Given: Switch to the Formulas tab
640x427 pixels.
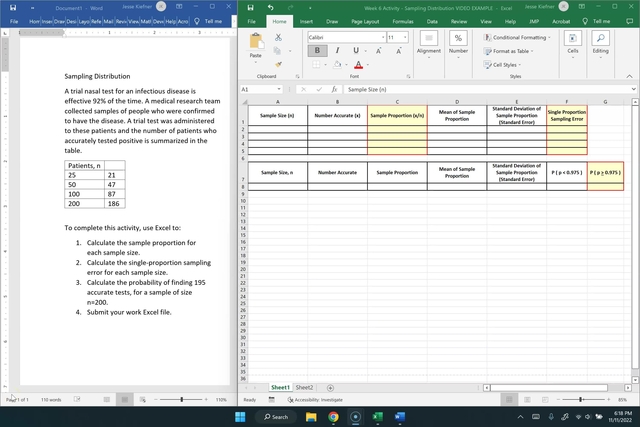Looking at the screenshot, I should click(403, 21).
